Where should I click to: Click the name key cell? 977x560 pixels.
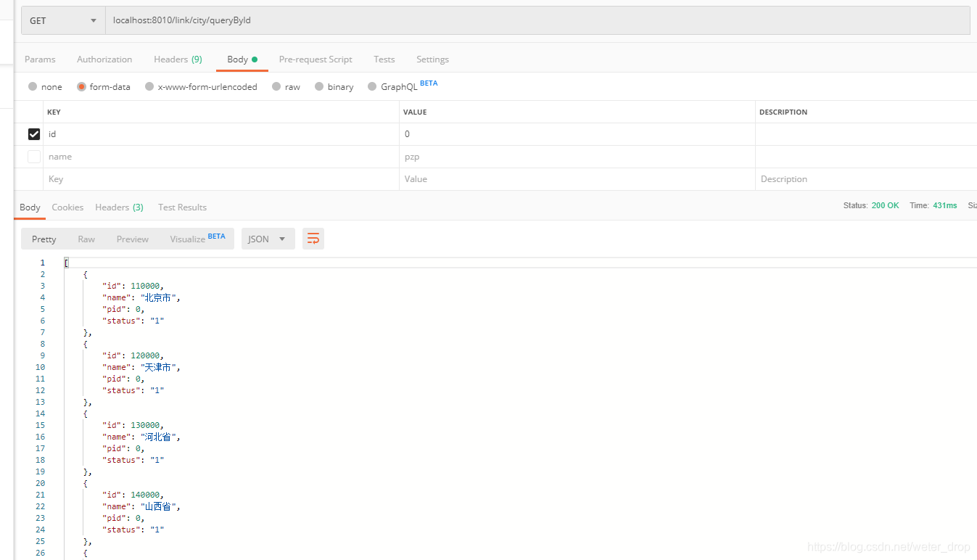coord(221,157)
